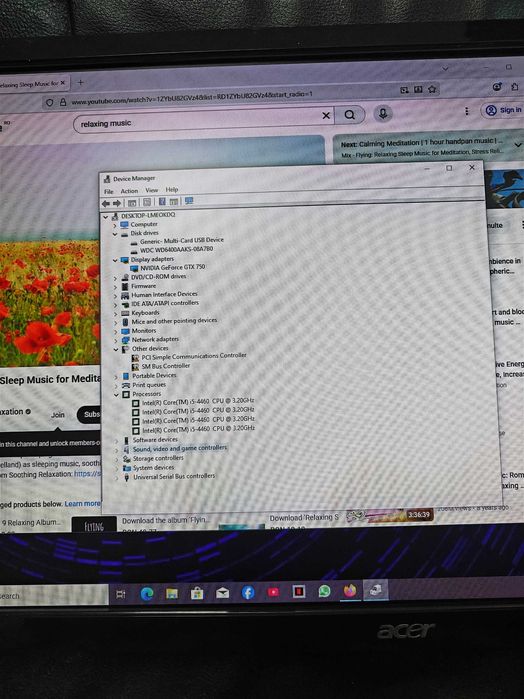Click the Device Manager taskbar icon
524x699 pixels.
coord(375,590)
